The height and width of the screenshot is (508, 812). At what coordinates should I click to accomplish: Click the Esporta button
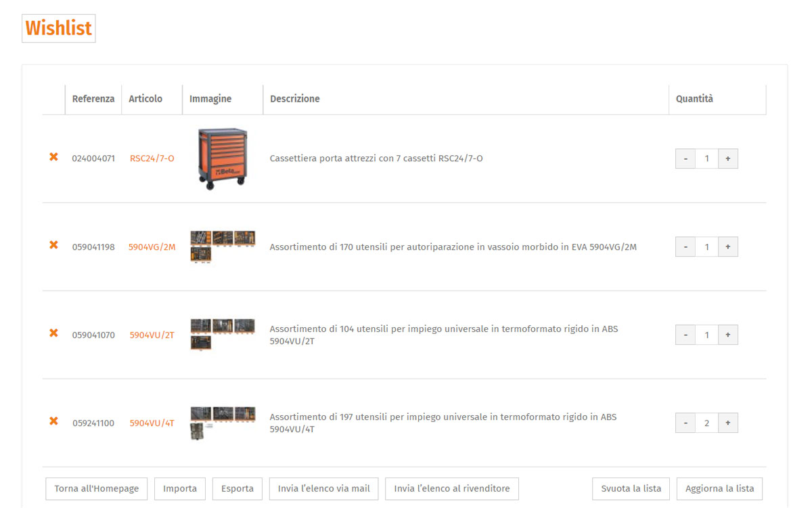tap(238, 488)
